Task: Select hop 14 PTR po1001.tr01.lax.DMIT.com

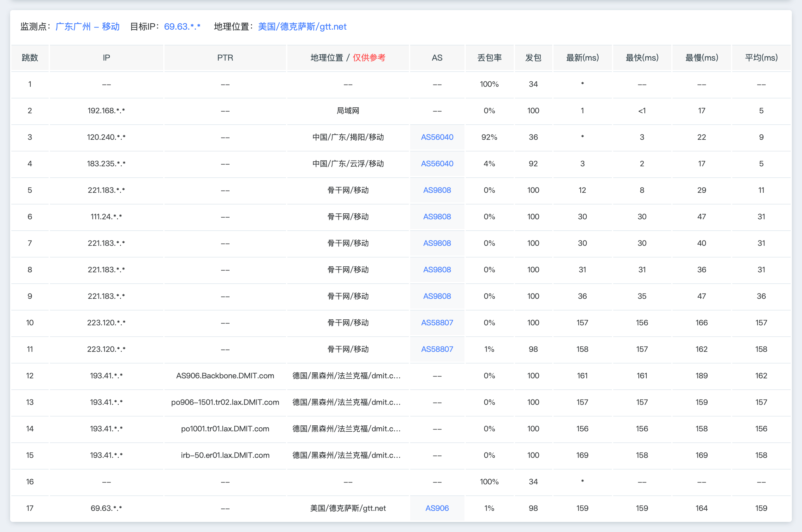Action: (x=225, y=429)
